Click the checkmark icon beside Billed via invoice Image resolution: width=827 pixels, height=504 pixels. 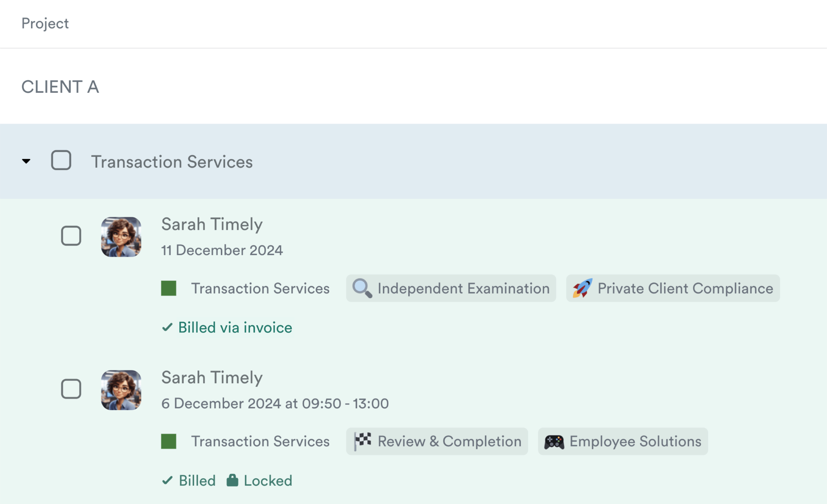coord(167,327)
